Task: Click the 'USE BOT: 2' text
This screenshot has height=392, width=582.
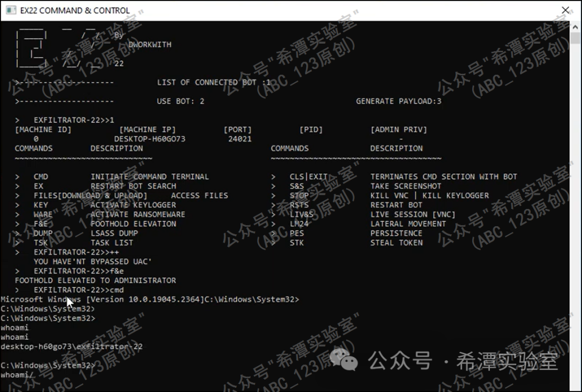Action: tap(181, 101)
